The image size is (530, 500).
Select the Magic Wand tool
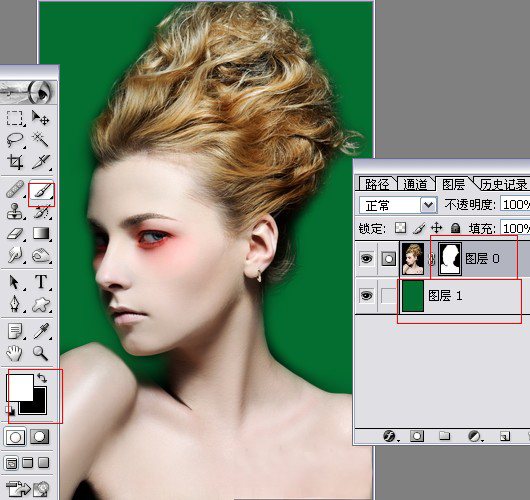[40, 139]
